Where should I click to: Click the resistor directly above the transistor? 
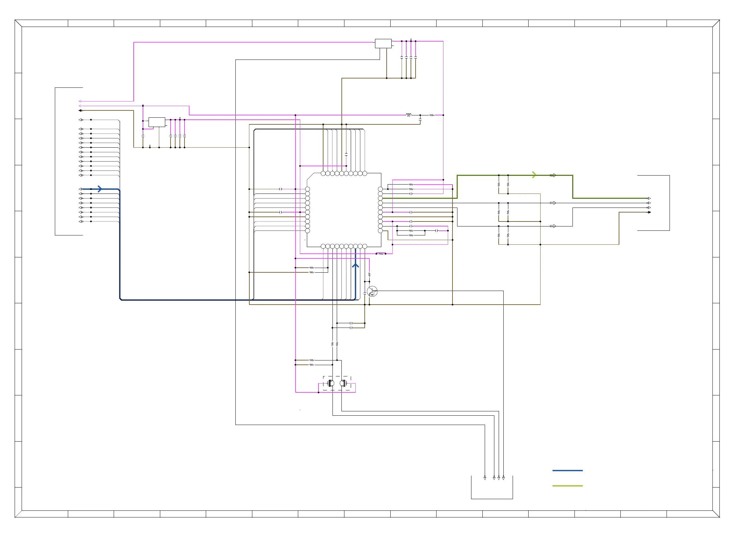pos(369,275)
